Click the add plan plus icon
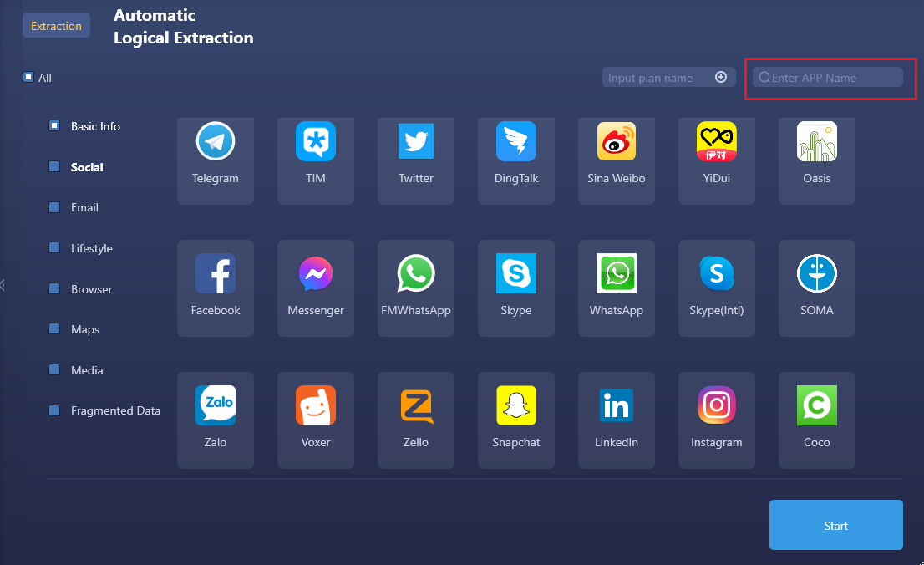The width and height of the screenshot is (924, 565). click(721, 77)
